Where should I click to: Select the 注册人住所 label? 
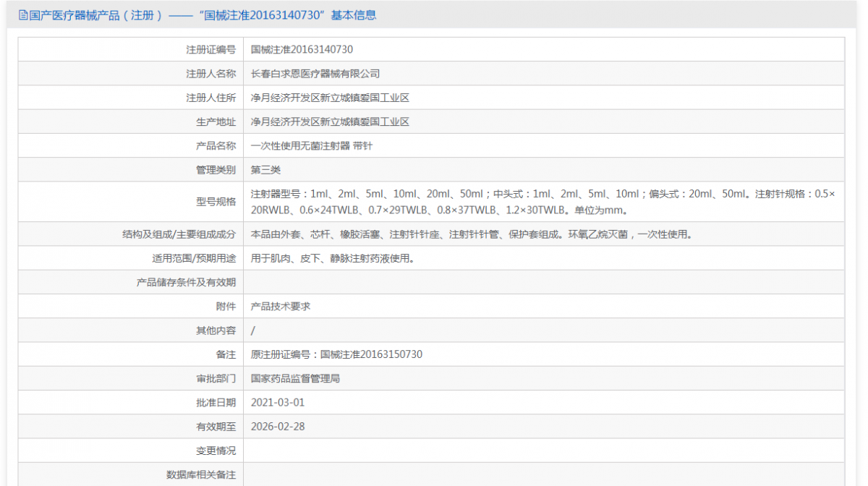point(211,98)
